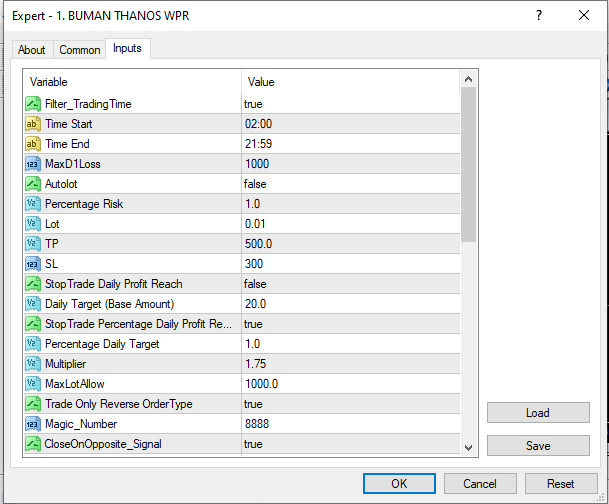This screenshot has width=609, height=504.
Task: Click the TP value 500.0
Action: click(x=258, y=244)
